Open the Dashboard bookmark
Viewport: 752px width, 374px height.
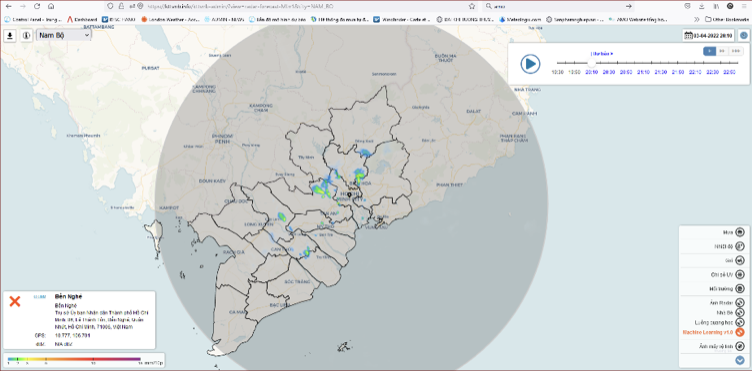click(82, 20)
